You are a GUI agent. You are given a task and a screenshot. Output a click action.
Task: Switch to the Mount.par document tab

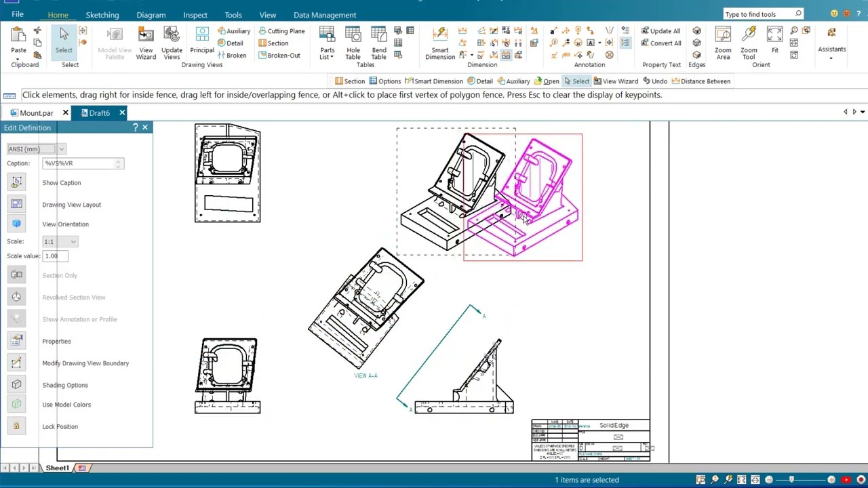tap(37, 113)
